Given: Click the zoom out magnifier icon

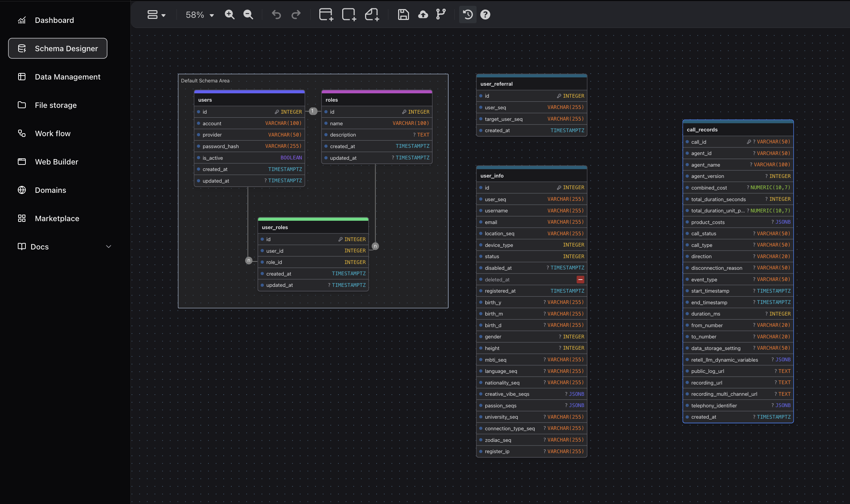Looking at the screenshot, I should click(x=248, y=15).
